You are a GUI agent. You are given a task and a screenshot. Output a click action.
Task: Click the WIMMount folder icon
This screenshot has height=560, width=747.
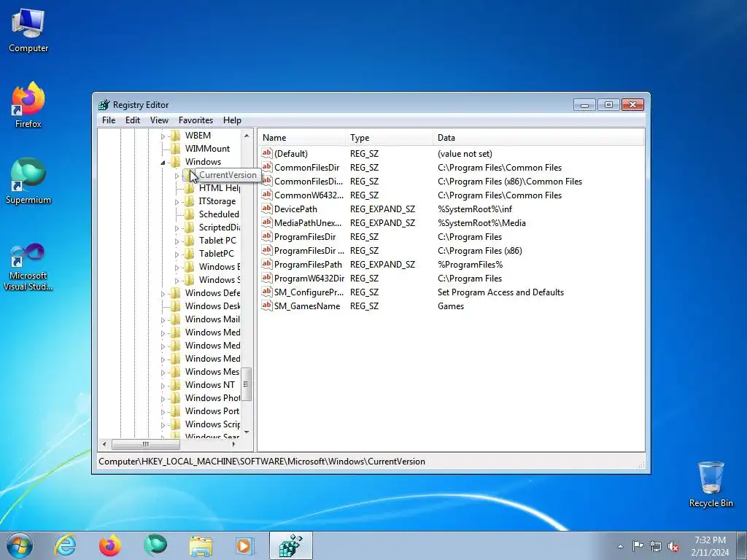176,149
